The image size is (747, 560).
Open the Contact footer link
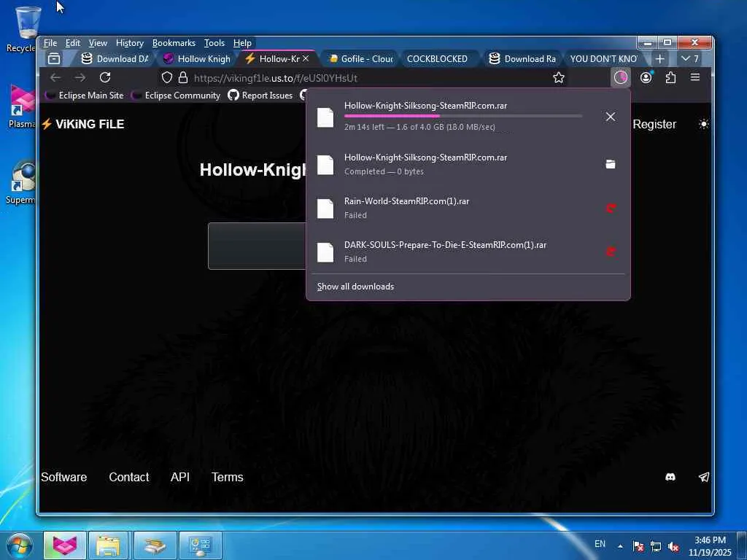[x=128, y=477]
